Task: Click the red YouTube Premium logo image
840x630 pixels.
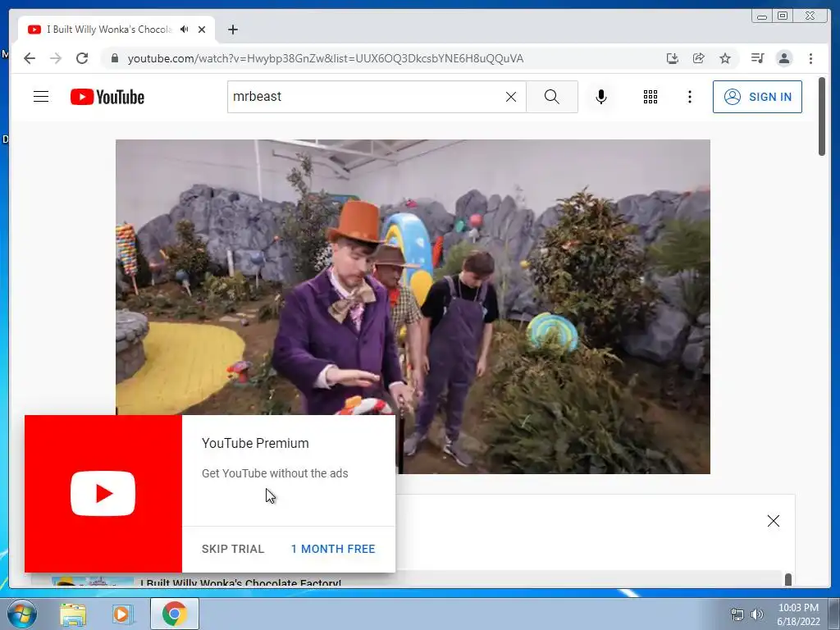Action: pyautogui.click(x=103, y=493)
